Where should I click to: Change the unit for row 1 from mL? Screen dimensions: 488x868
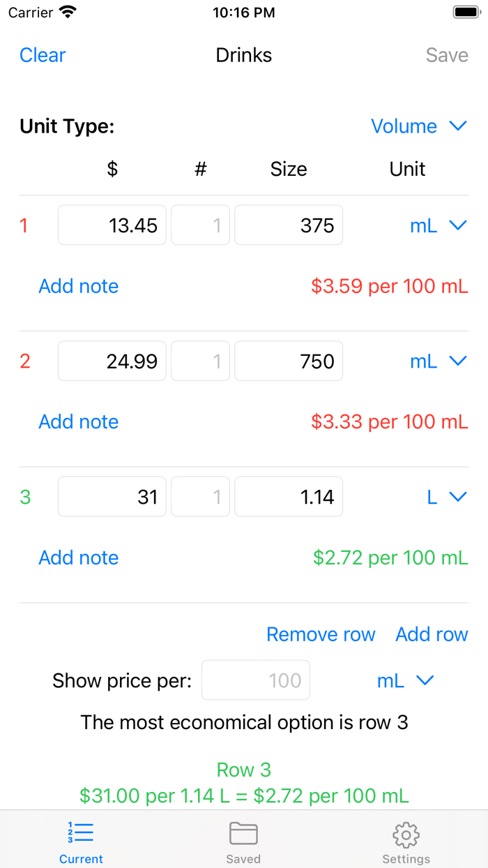click(x=438, y=225)
